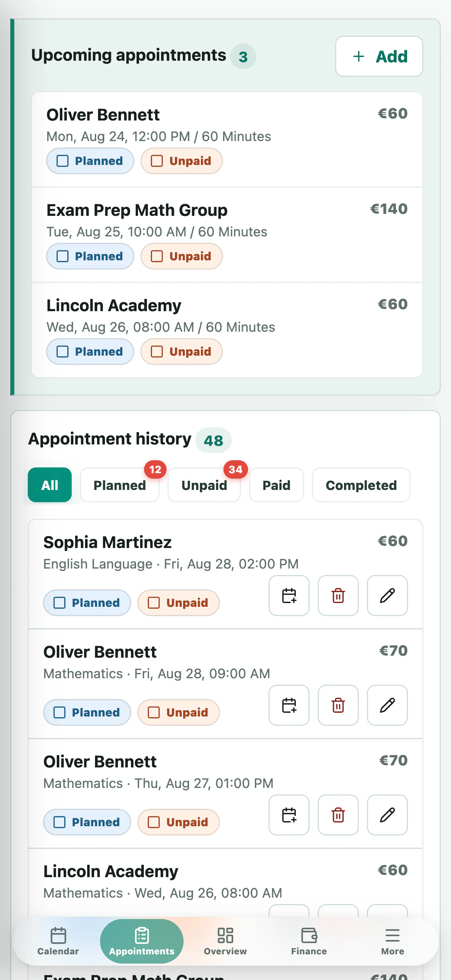The height and width of the screenshot is (980, 451).
Task: Filter history by the Planned tab
Action: pyautogui.click(x=120, y=485)
